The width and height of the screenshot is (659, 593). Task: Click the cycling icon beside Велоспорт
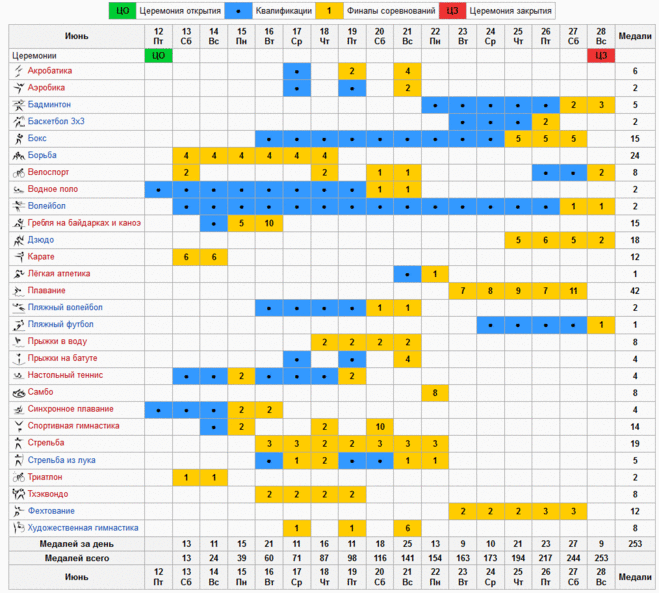tap(18, 172)
